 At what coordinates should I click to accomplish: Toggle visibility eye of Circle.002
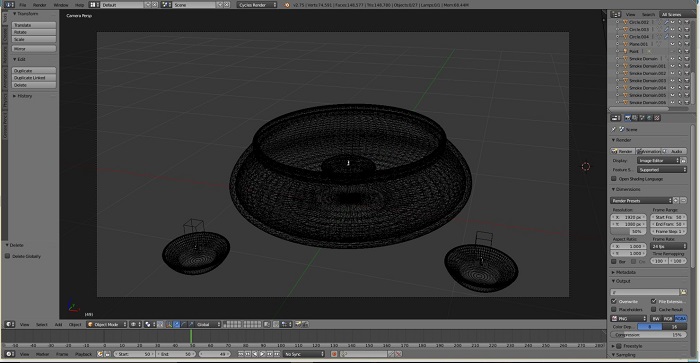coord(673,22)
